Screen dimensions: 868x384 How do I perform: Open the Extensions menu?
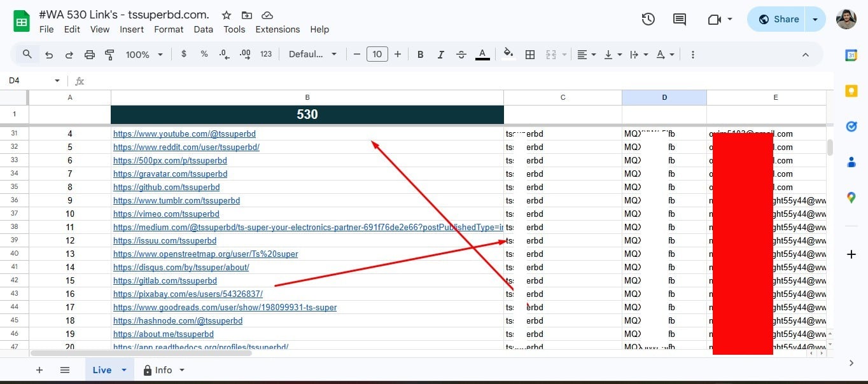[x=277, y=29]
